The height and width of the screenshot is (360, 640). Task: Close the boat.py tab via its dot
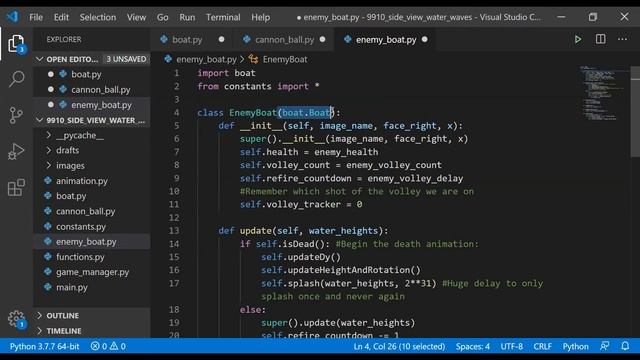click(x=221, y=40)
